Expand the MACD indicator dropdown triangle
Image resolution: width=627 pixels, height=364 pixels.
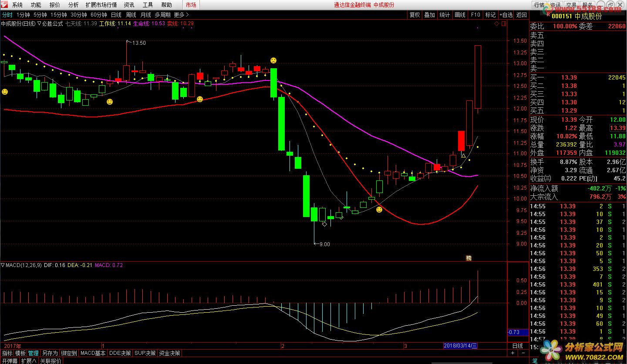point(3,265)
